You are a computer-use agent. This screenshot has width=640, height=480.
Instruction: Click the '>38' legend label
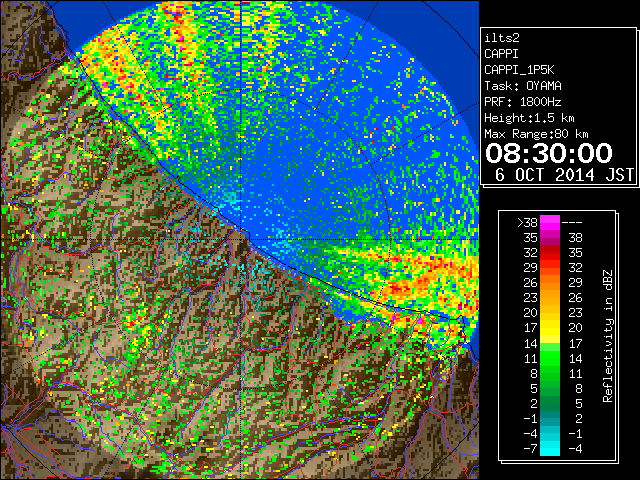tap(527, 222)
